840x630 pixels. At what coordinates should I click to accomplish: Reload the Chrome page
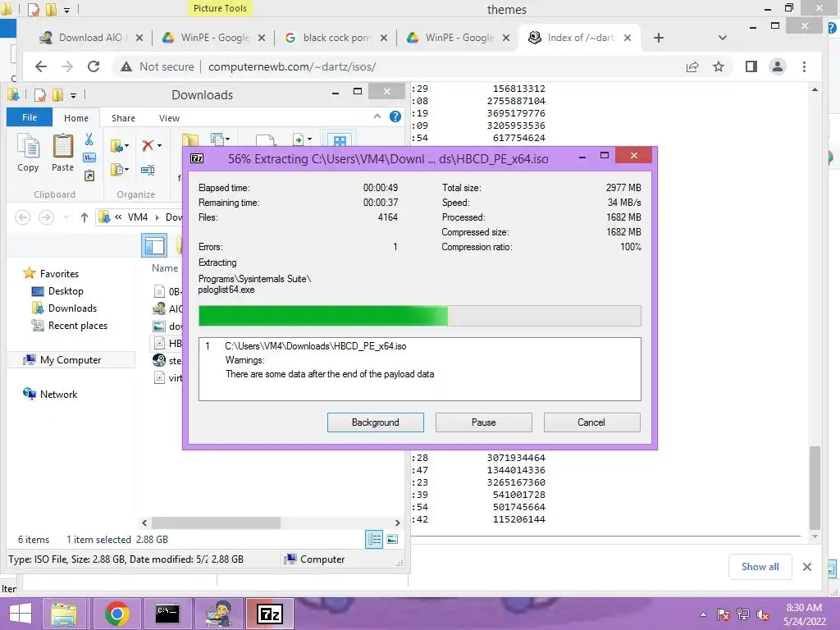94,66
